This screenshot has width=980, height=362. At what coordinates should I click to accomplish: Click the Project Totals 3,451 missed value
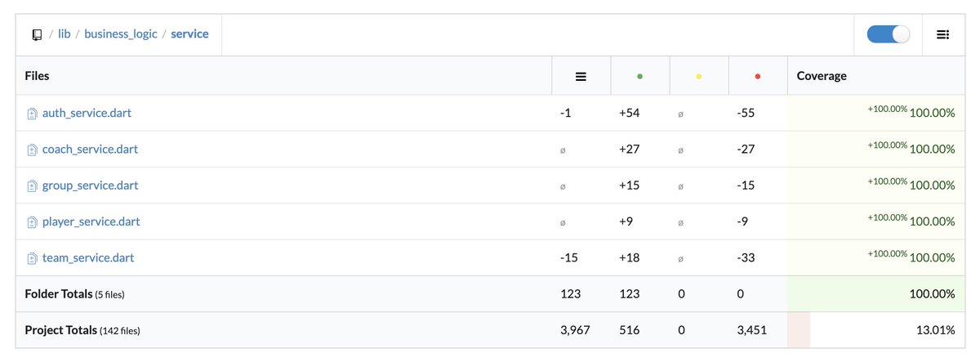pos(751,330)
